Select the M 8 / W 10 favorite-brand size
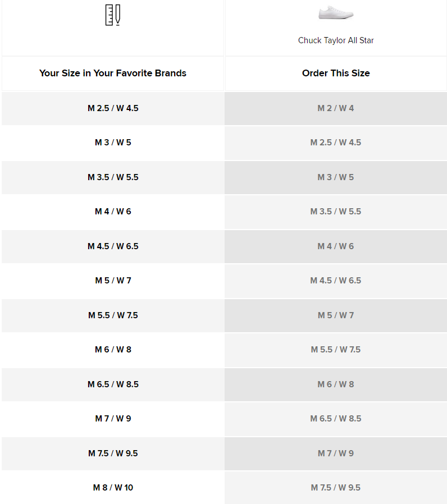This screenshot has width=447, height=504. 113,488
